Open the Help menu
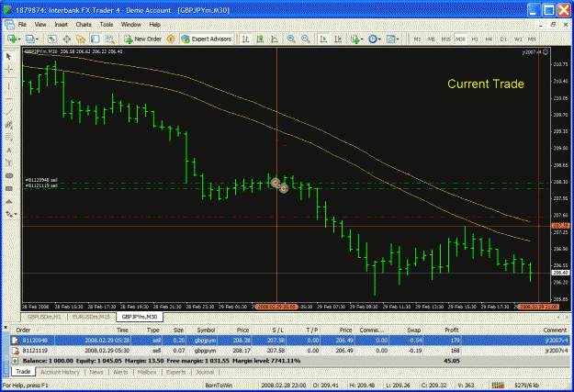Image resolution: width=574 pixels, height=392 pixels. [x=155, y=25]
